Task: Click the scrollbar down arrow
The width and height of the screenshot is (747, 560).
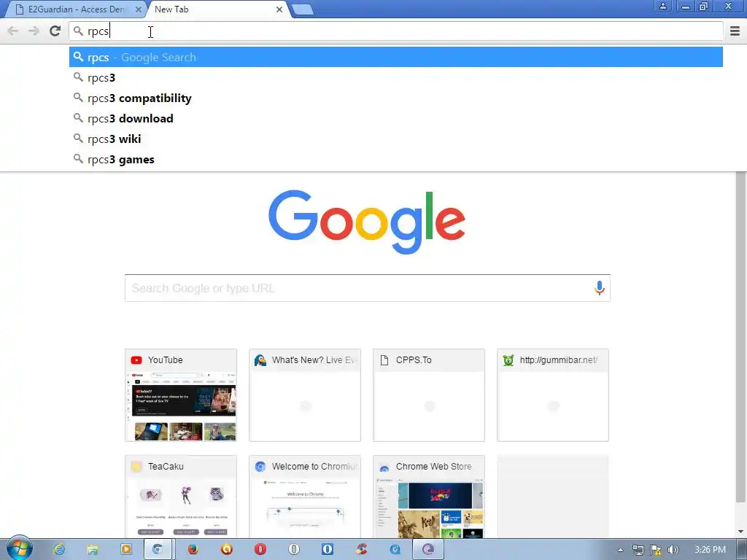Action: (x=741, y=532)
